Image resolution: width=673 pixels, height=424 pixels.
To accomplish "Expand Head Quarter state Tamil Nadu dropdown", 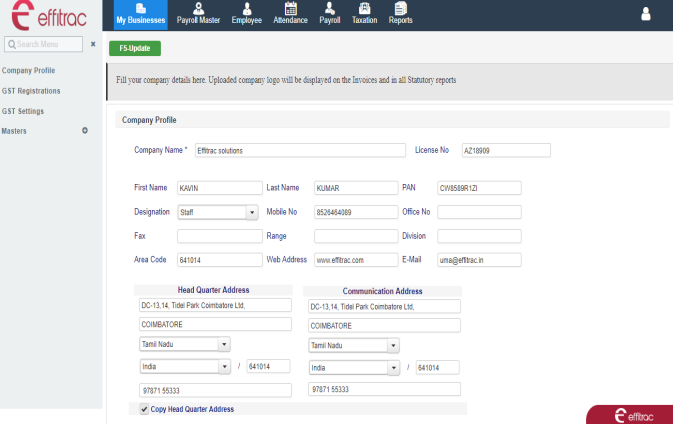I will [x=224, y=344].
